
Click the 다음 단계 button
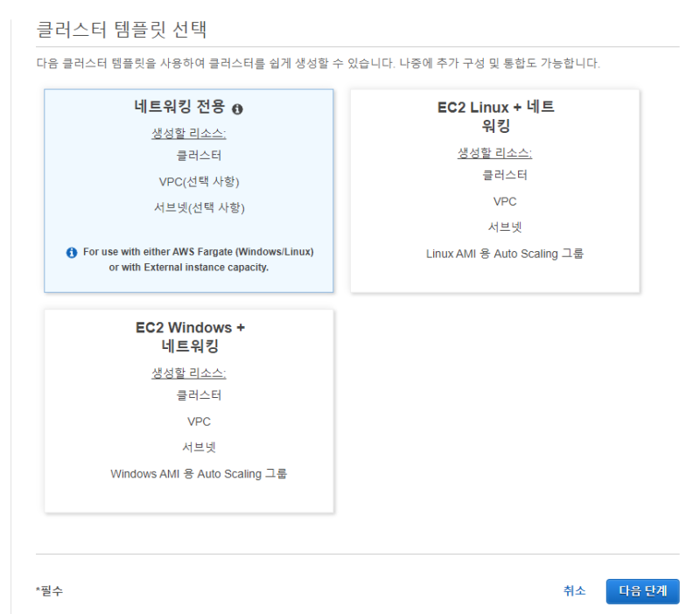tap(642, 591)
